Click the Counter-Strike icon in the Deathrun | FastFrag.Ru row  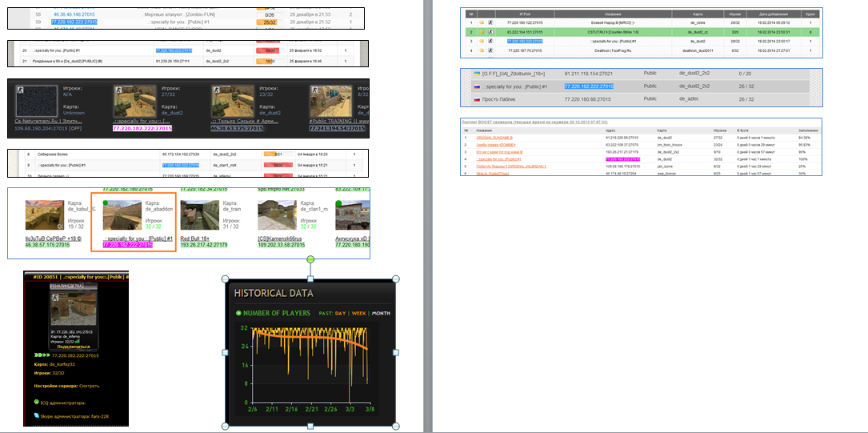coord(490,50)
